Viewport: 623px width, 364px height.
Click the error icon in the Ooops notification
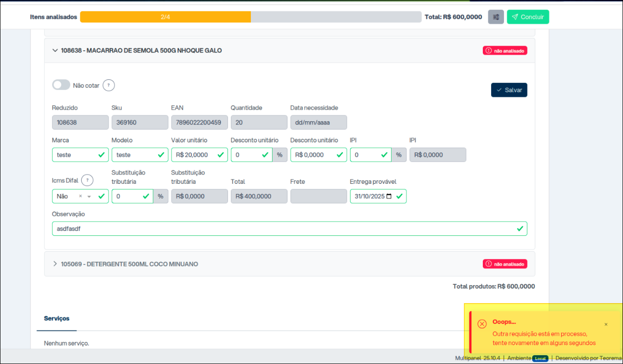click(x=482, y=324)
